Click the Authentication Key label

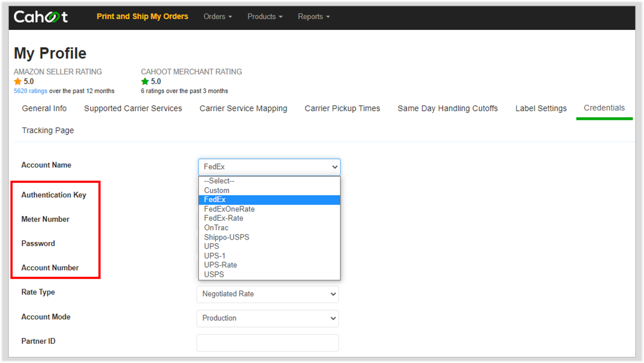[54, 195]
